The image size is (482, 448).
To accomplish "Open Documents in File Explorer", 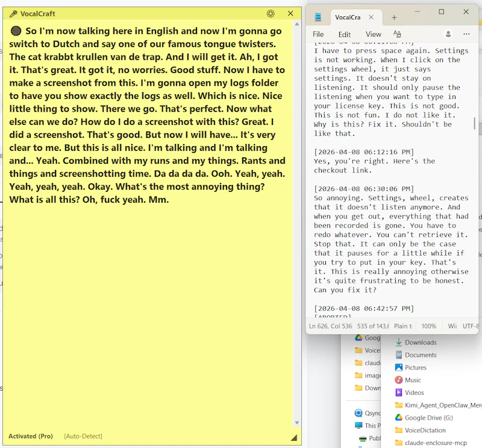I will (x=421, y=355).
